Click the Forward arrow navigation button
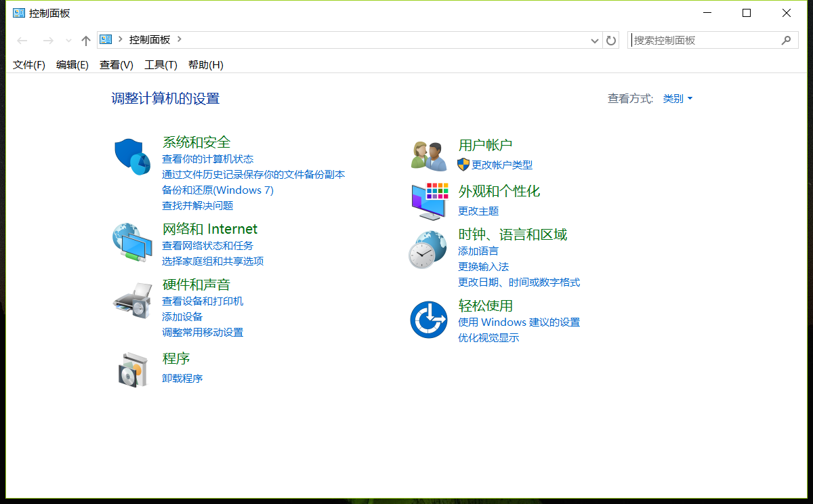Screen dimensions: 813x504 [47, 41]
